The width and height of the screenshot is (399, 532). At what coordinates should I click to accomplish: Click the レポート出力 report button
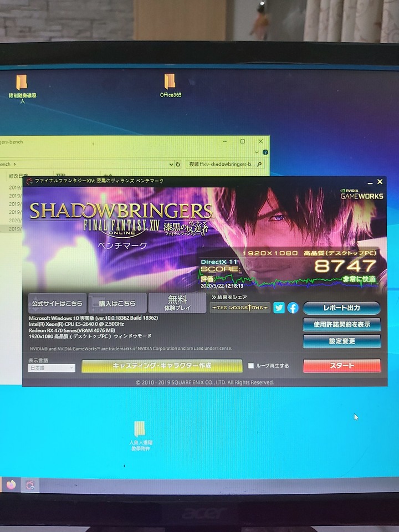(342, 308)
